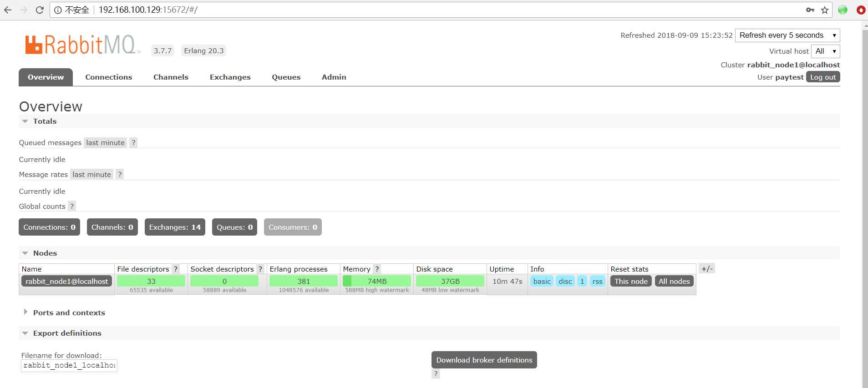Open the Virtual host dropdown
This screenshot has width=868, height=388.
[x=825, y=51]
